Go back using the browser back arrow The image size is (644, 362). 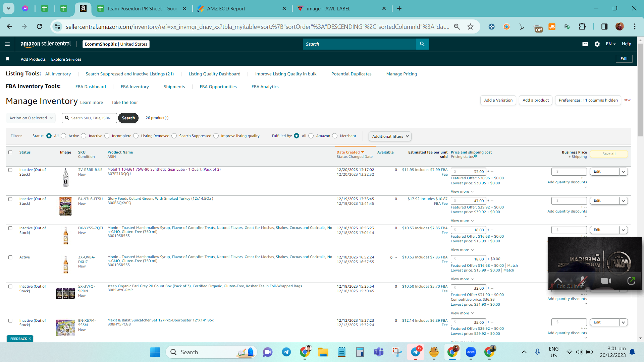click(9, 26)
